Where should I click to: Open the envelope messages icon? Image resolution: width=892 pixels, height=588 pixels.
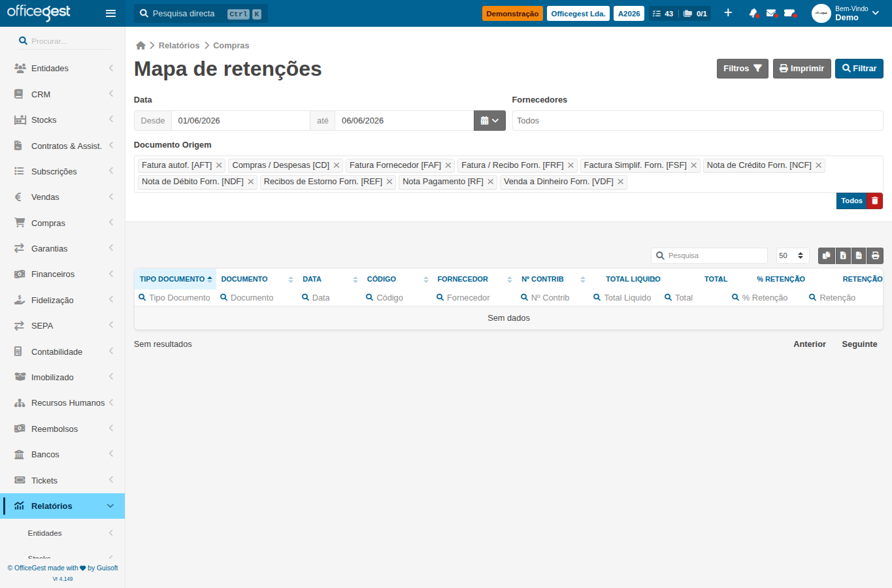772,13
